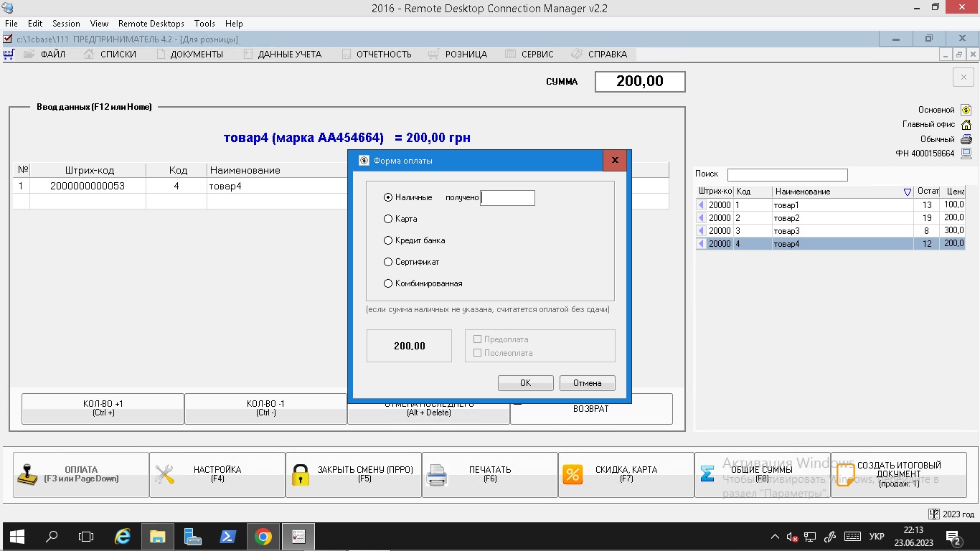Image resolution: width=980 pixels, height=551 pixels.
Task: Select the Сертификат payment radio button
Action: coord(388,262)
